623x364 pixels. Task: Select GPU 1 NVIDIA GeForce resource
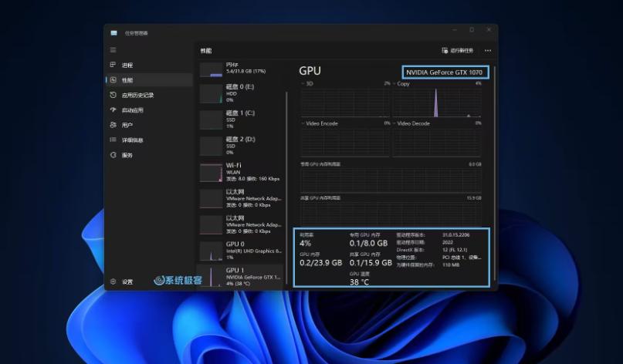[x=241, y=277]
